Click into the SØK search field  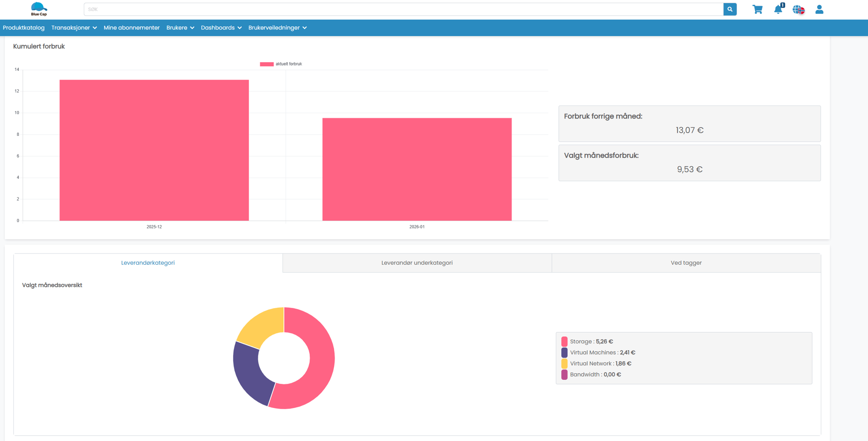(x=403, y=9)
